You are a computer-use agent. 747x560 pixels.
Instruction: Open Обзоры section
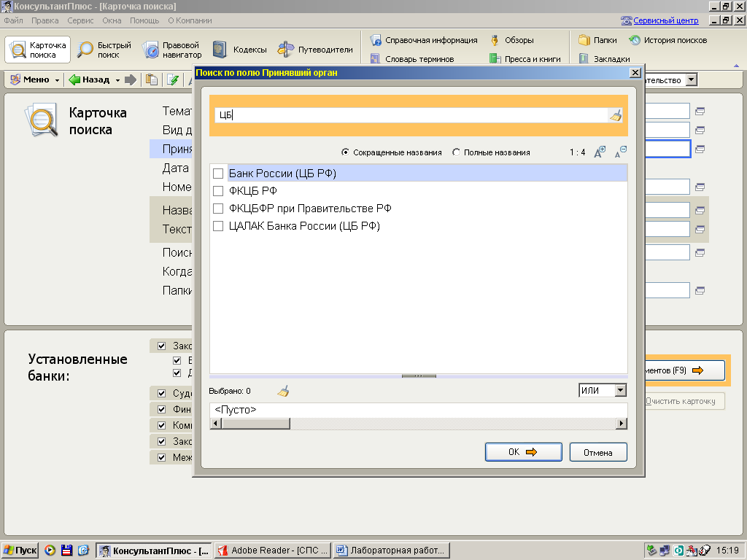coord(512,40)
